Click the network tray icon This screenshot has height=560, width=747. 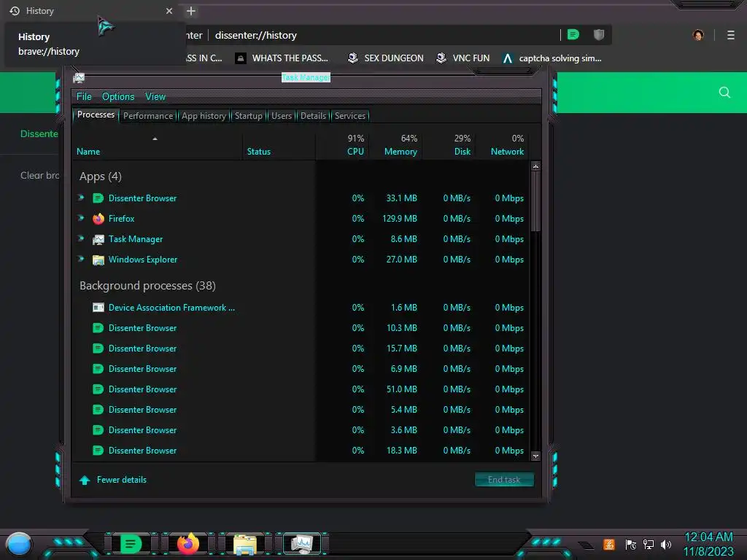pyautogui.click(x=649, y=544)
